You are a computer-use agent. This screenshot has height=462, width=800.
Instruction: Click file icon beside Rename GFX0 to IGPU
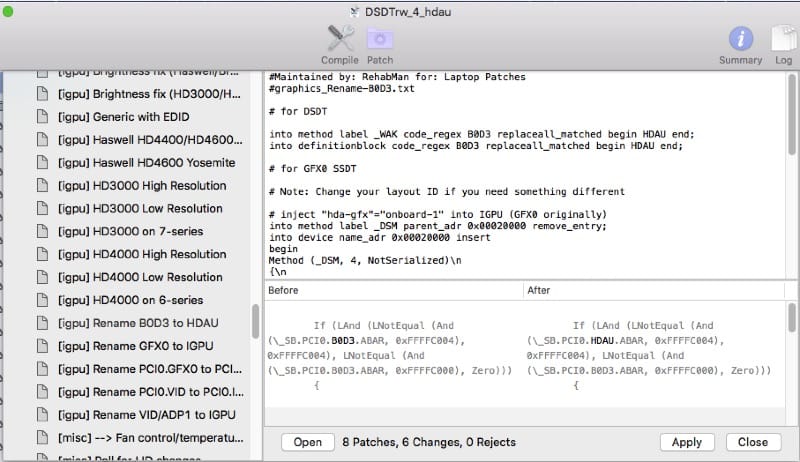43,346
